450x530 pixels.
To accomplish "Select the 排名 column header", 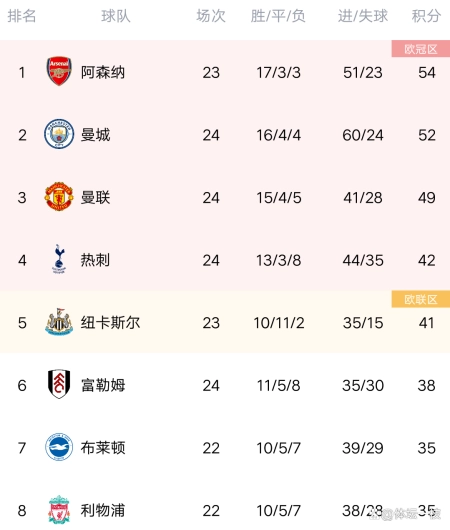I will click(x=22, y=16).
